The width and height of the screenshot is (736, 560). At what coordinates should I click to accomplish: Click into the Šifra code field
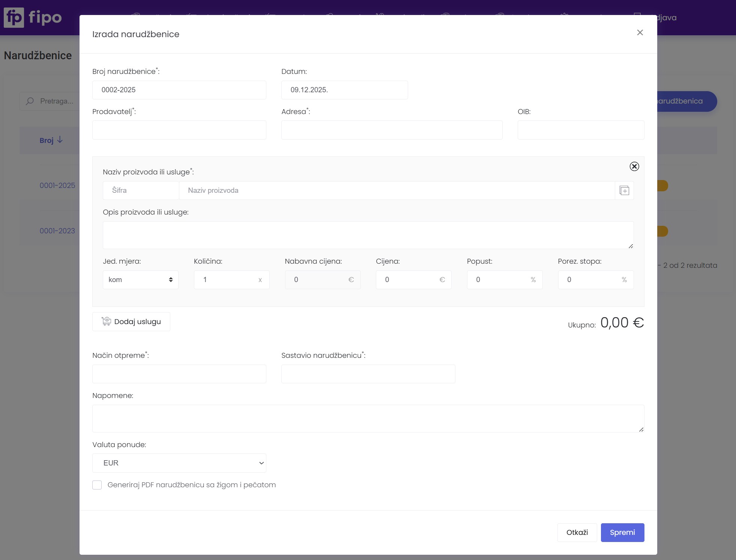tap(141, 191)
